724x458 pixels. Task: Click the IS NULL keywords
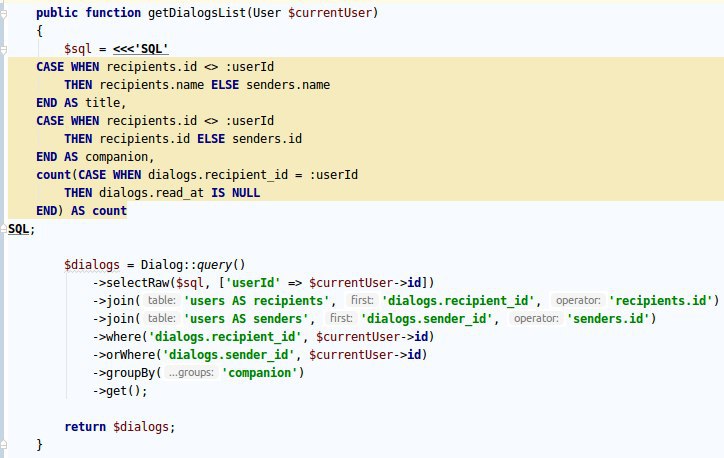(x=235, y=193)
